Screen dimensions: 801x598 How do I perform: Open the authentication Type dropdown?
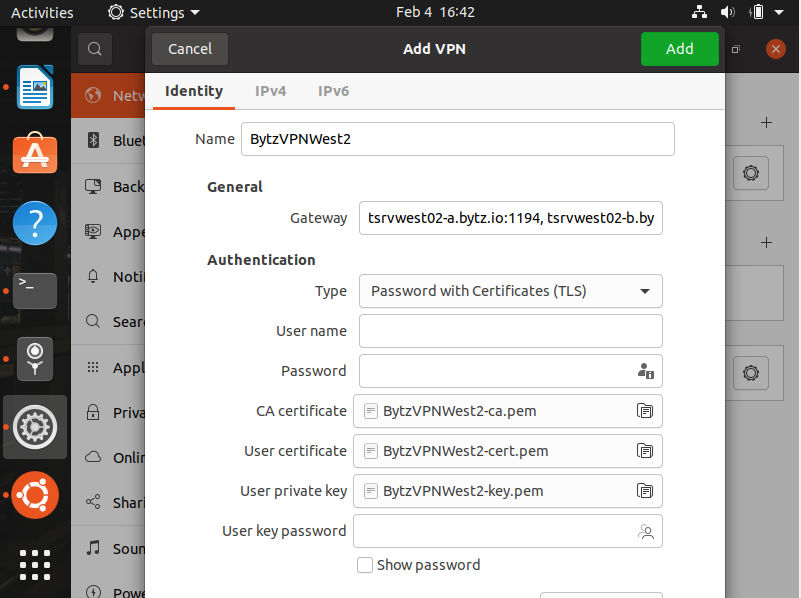511,291
